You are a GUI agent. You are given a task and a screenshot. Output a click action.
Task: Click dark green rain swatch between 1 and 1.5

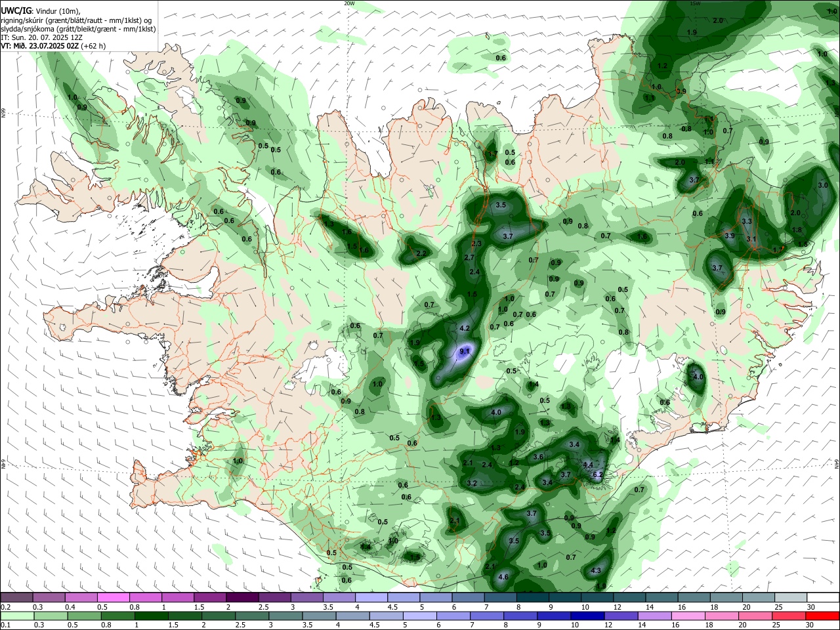152,616
